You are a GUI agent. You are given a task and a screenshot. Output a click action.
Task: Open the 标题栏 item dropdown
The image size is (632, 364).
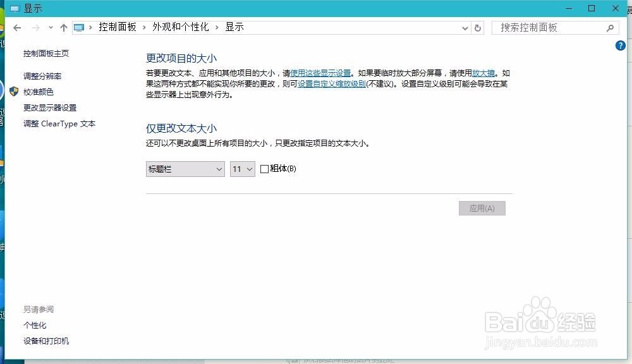point(185,169)
